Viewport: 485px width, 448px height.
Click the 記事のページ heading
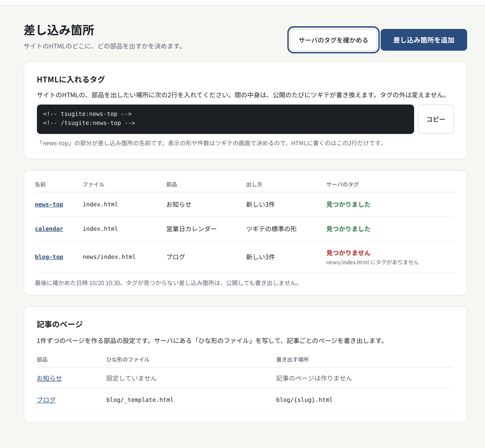[60, 324]
